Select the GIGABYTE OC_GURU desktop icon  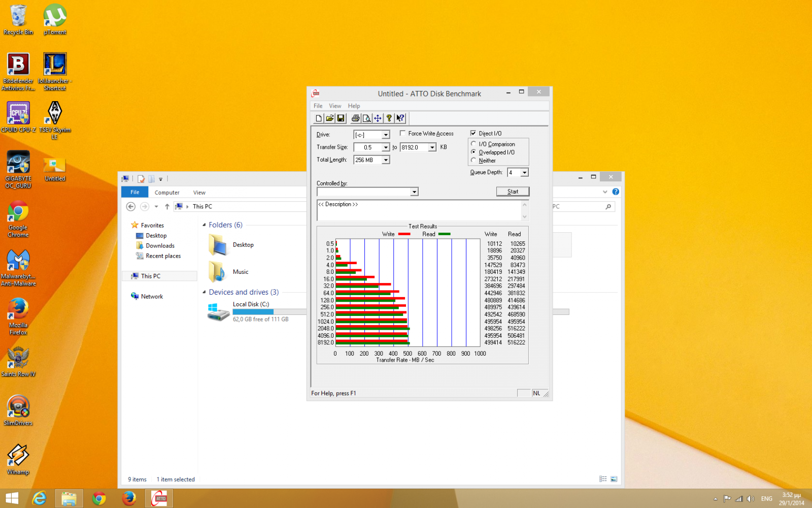click(18, 169)
